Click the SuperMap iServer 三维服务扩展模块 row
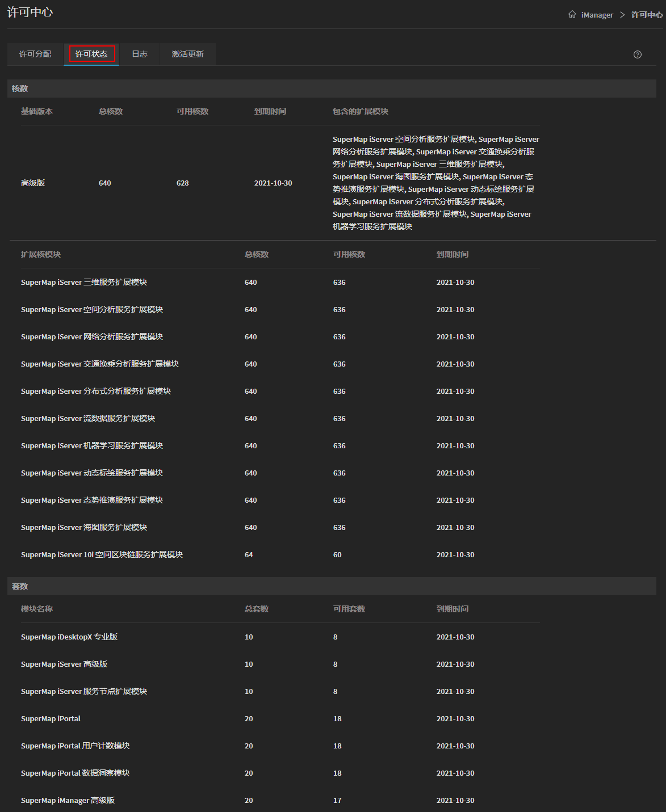The height and width of the screenshot is (812, 666). 84,282
